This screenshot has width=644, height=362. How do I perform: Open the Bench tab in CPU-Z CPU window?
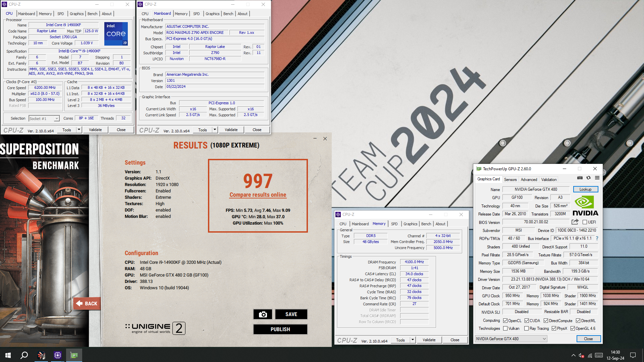click(93, 14)
